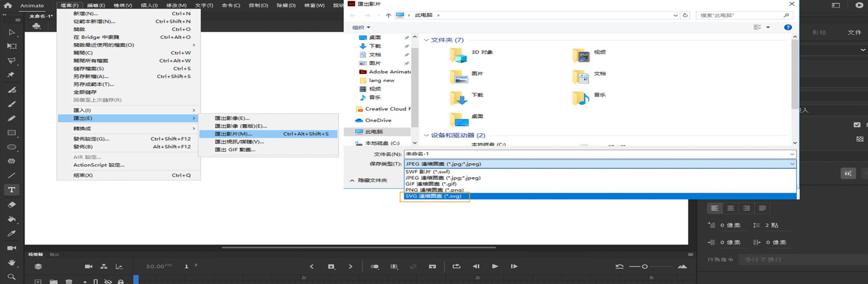Viewport: 868px width, 284px height.
Task: Select the Rectangle tool
Action: [12, 133]
